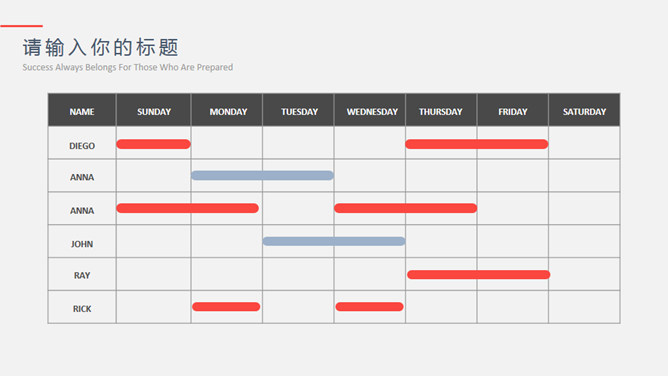Click RICK's red Monday bar
The height and width of the screenshot is (376, 668).
pyautogui.click(x=226, y=307)
